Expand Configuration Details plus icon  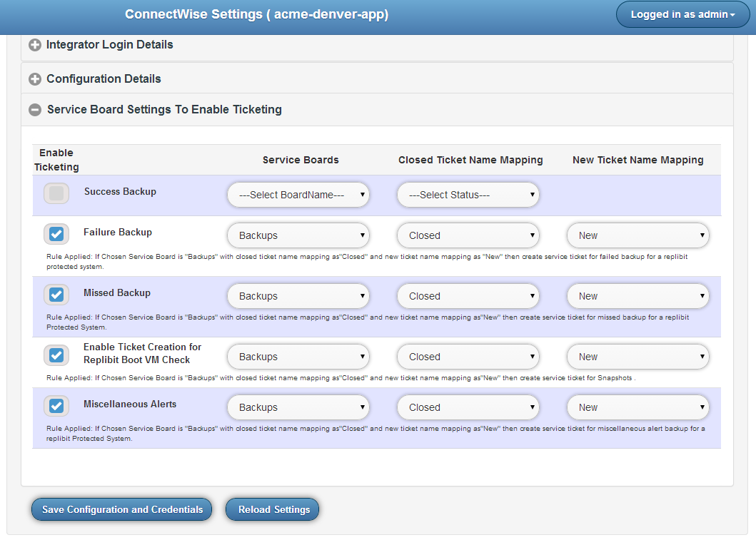tap(35, 79)
